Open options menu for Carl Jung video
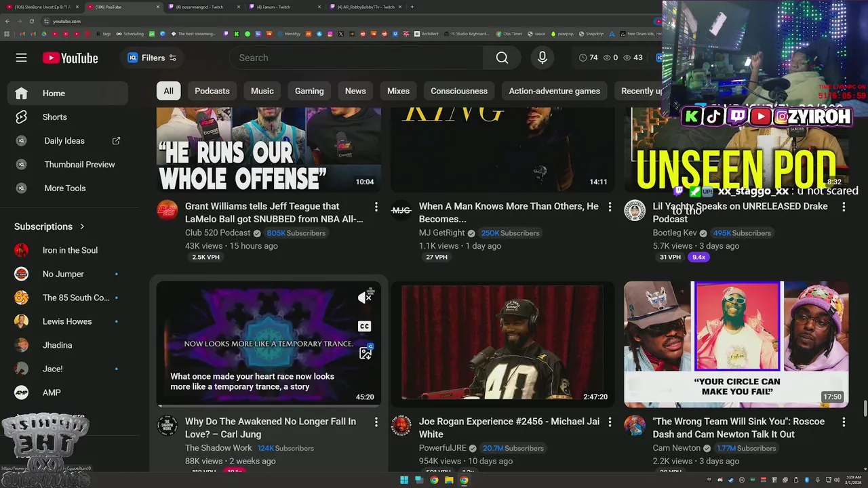The image size is (868, 488). tap(376, 422)
